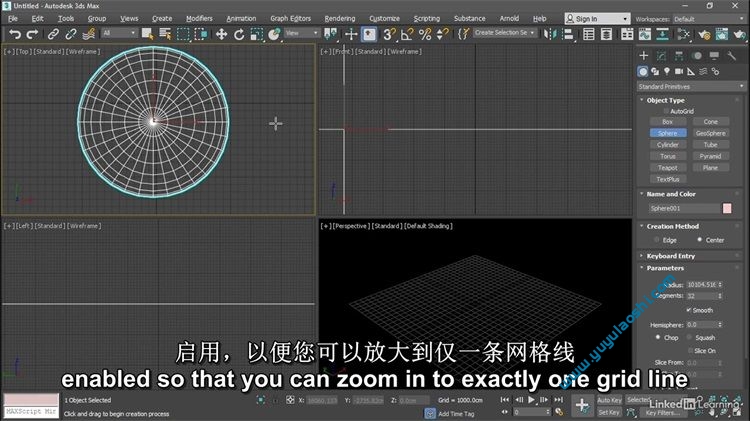Open the Workspaces Default dropdown

[x=708, y=19]
